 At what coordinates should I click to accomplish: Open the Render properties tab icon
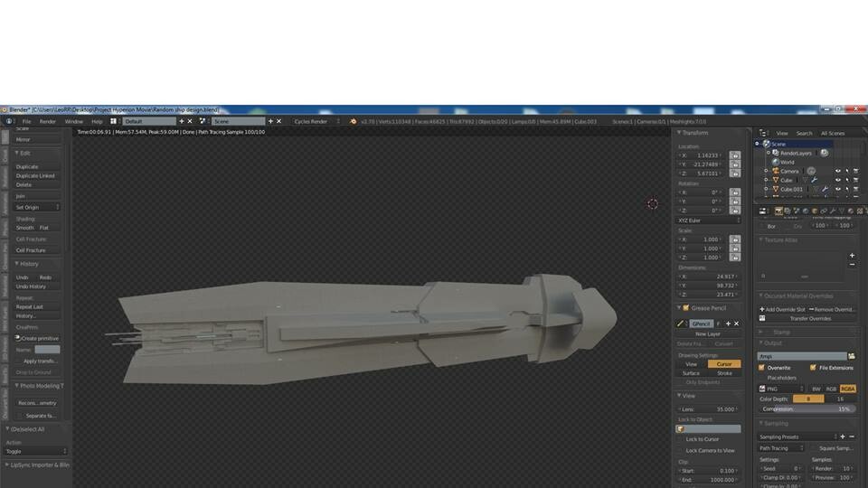coord(778,211)
